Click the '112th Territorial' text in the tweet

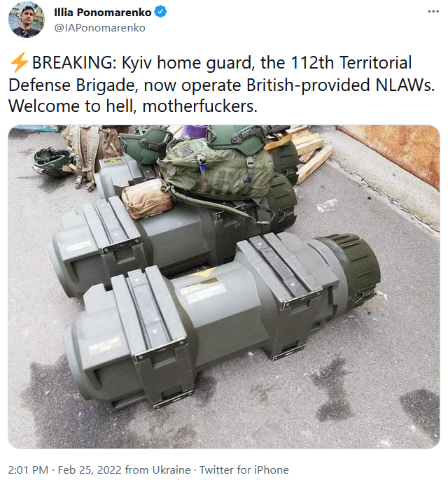(351, 63)
